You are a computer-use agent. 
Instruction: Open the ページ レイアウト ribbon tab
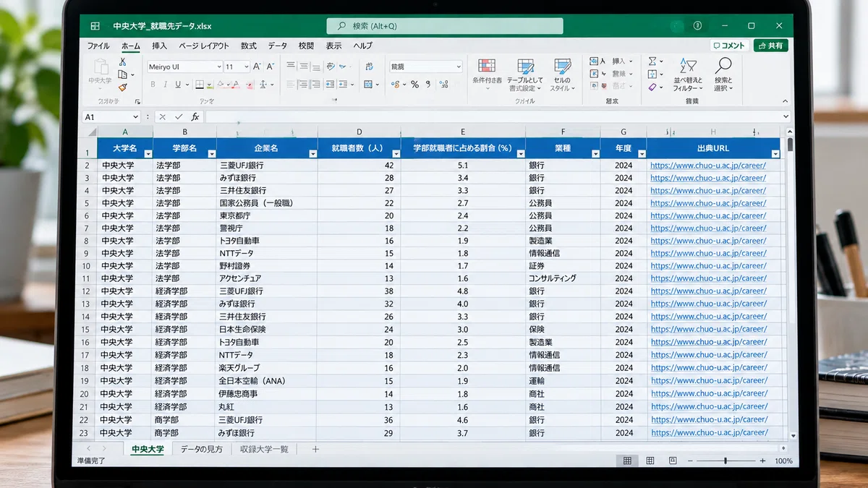pyautogui.click(x=204, y=46)
